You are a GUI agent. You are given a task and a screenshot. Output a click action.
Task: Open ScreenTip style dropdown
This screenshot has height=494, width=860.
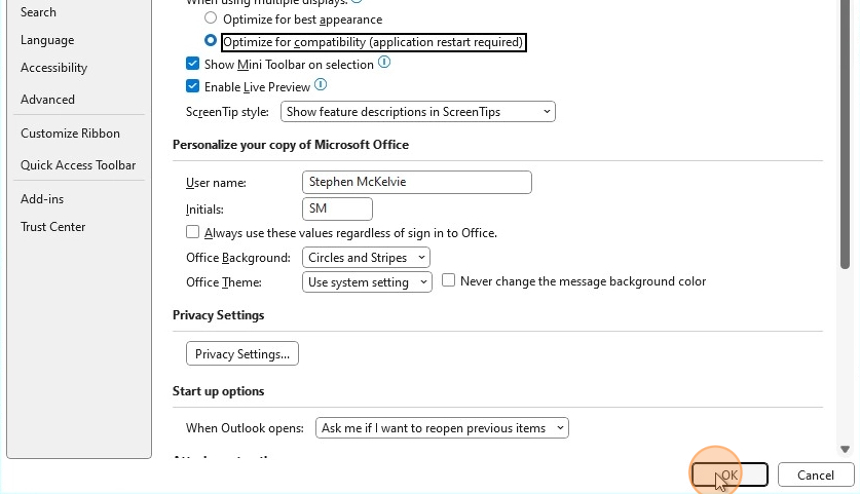[x=418, y=112]
